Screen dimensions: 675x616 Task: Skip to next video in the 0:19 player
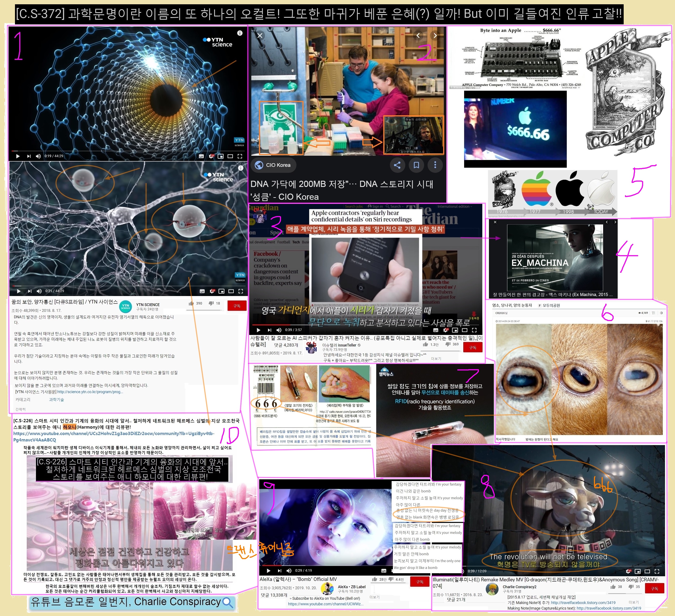(x=29, y=156)
